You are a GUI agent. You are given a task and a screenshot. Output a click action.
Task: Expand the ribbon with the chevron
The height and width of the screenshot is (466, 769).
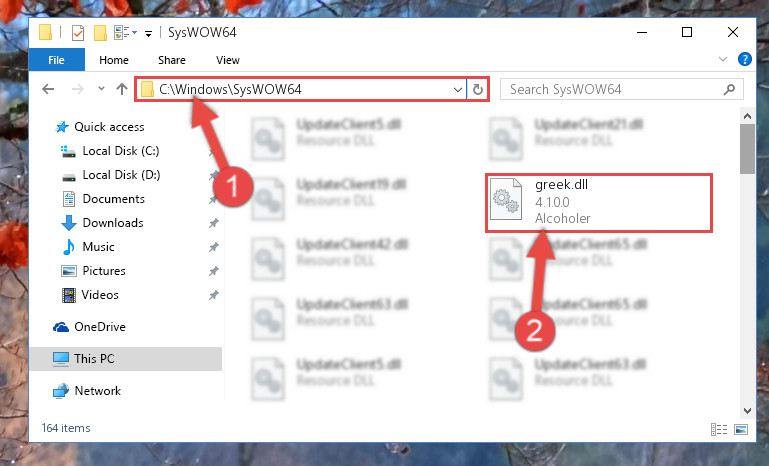(x=722, y=59)
